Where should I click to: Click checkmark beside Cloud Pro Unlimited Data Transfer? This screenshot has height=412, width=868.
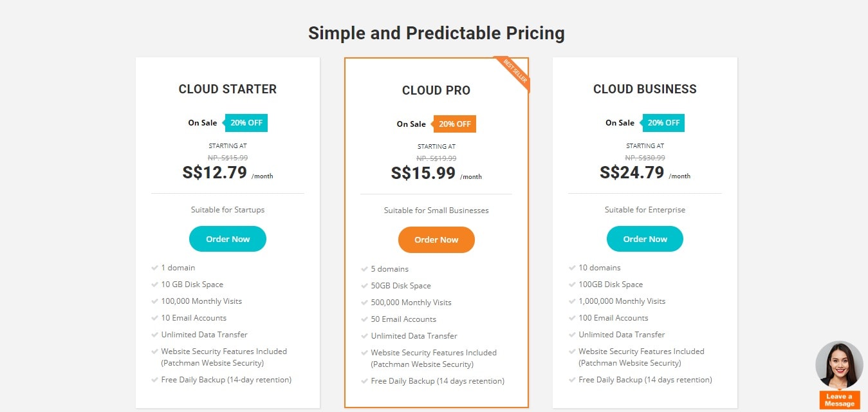click(365, 336)
